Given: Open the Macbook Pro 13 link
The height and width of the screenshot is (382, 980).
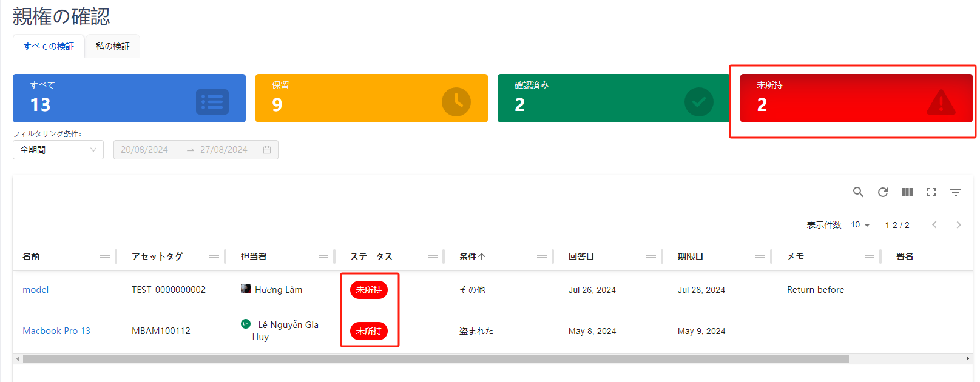Looking at the screenshot, I should [56, 331].
